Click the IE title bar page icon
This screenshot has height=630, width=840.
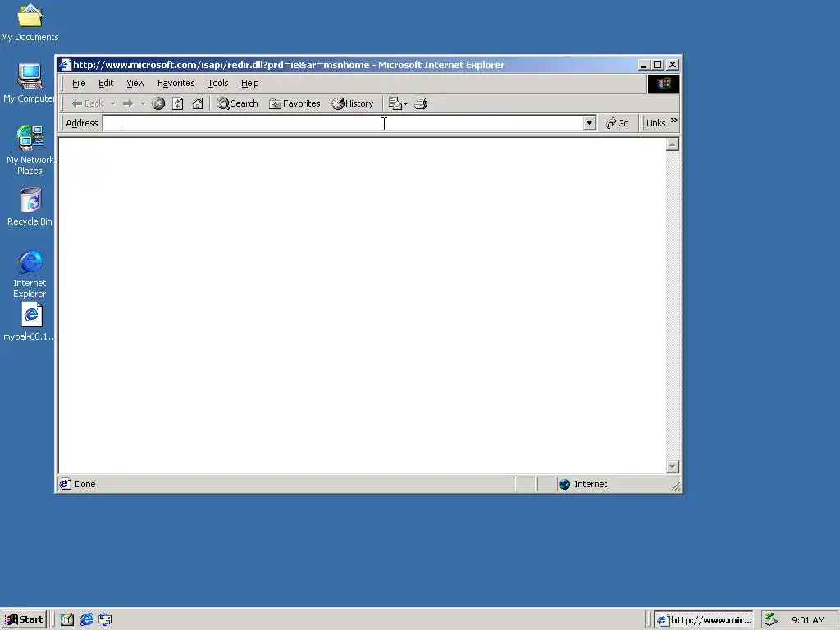(x=65, y=65)
